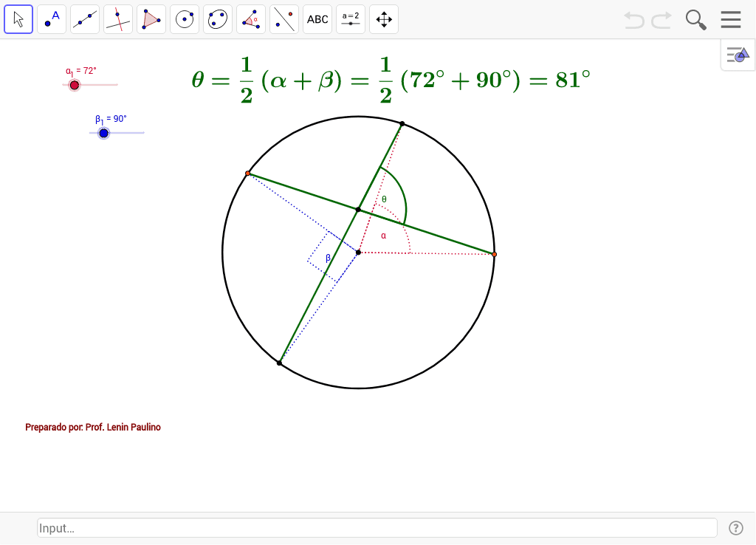Image resolution: width=756 pixels, height=545 pixels.
Task: Click the blue β₁ slider handle
Action: coord(103,133)
